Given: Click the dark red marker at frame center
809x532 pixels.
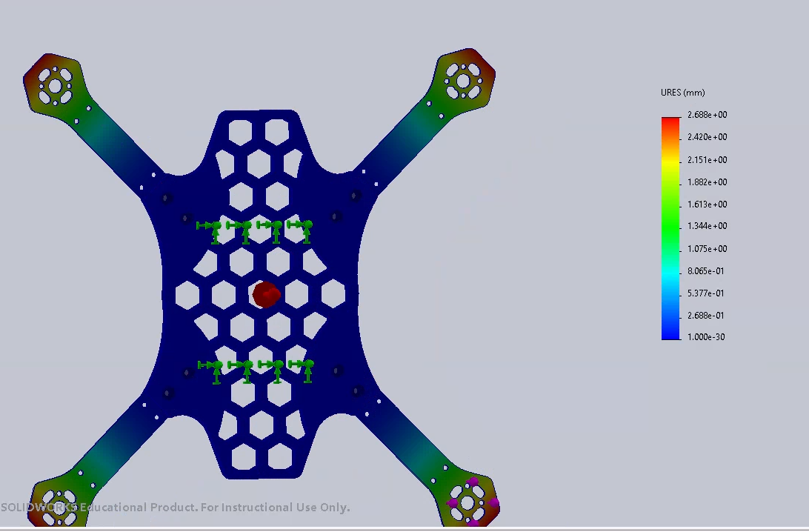Looking at the screenshot, I should [x=265, y=294].
